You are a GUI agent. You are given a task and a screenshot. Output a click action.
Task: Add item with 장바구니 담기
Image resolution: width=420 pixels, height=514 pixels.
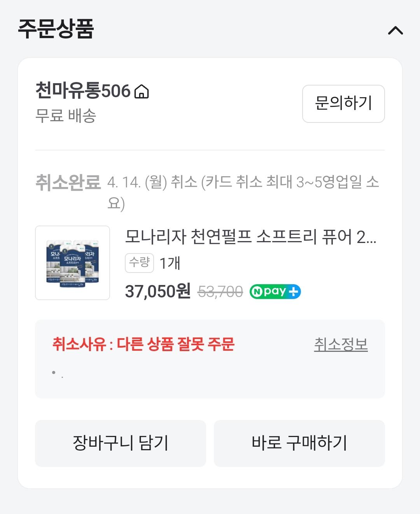click(x=120, y=443)
